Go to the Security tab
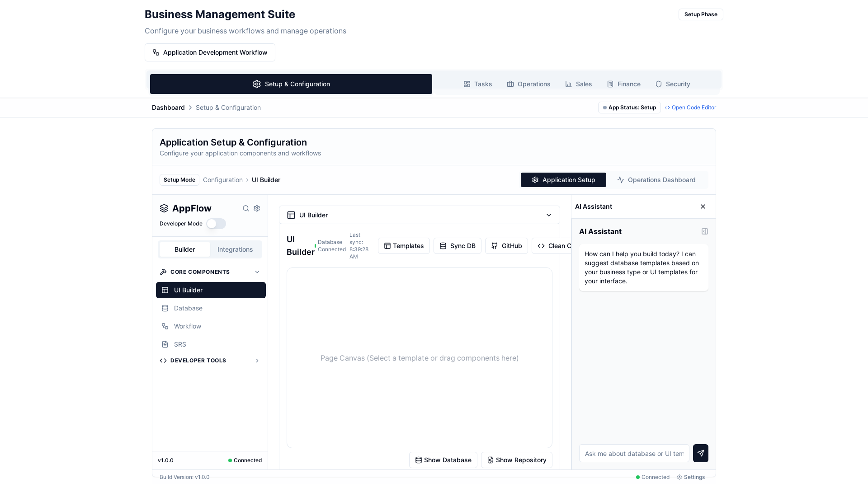Viewport: 868px width, 488px height. (673, 84)
